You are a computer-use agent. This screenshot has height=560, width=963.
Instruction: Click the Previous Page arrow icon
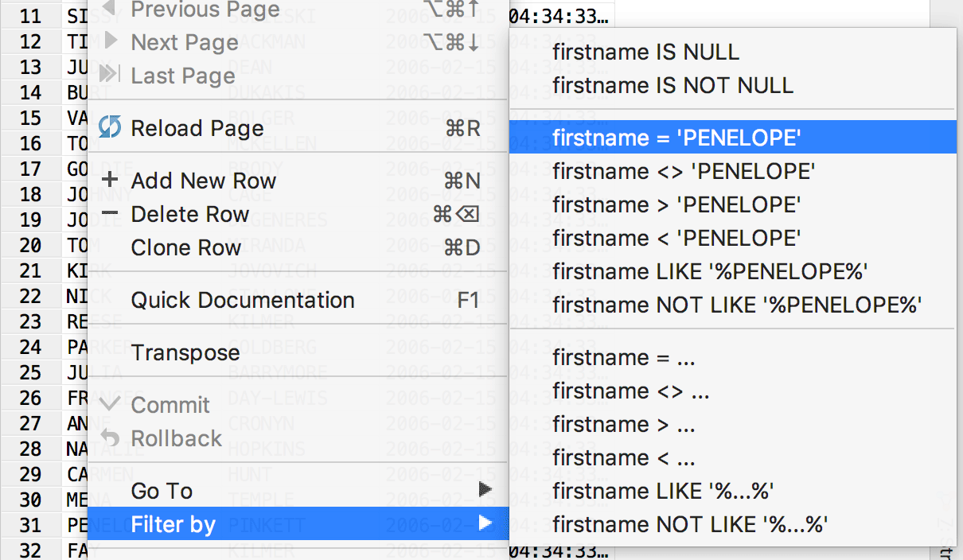pos(110,10)
